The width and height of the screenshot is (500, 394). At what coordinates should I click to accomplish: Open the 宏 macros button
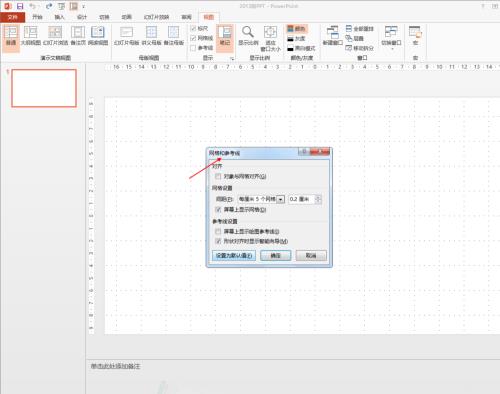(x=415, y=36)
